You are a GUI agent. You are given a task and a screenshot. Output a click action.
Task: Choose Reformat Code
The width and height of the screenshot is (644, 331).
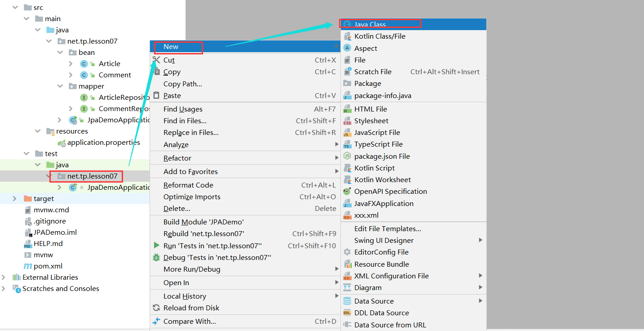tap(245, 185)
